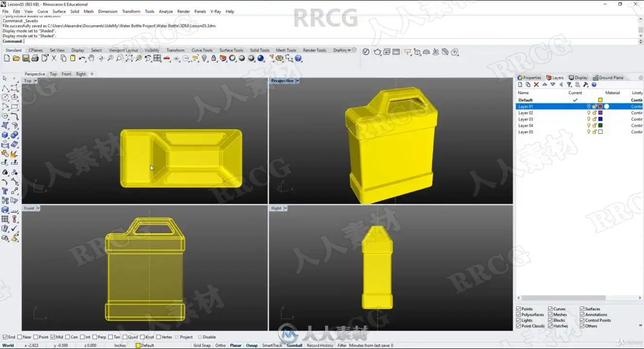This screenshot has height=349, width=644.
Task: Click the car-shaped icon in the Standard toolbar
Action: click(167, 59)
